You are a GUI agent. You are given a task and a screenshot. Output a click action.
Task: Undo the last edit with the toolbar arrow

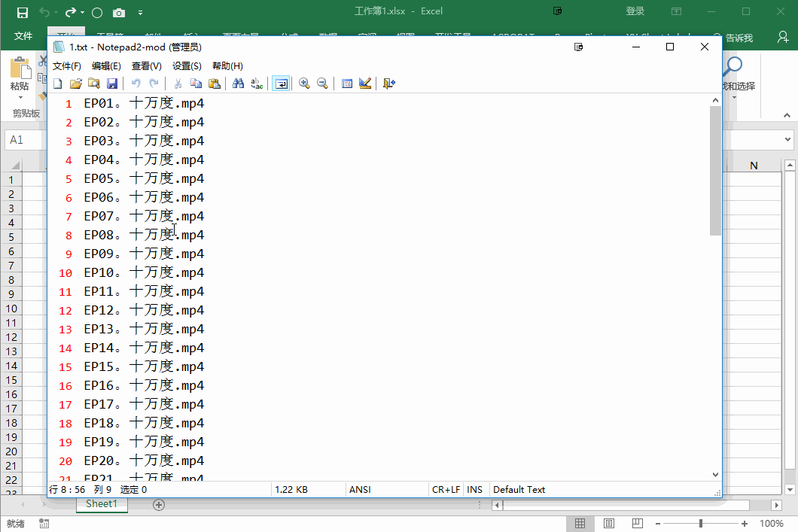pos(136,83)
